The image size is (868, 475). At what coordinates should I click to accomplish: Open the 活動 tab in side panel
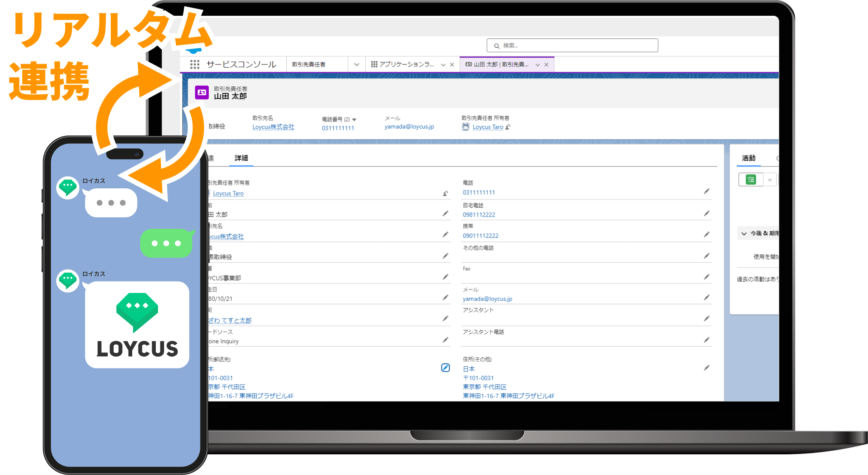pyautogui.click(x=749, y=158)
